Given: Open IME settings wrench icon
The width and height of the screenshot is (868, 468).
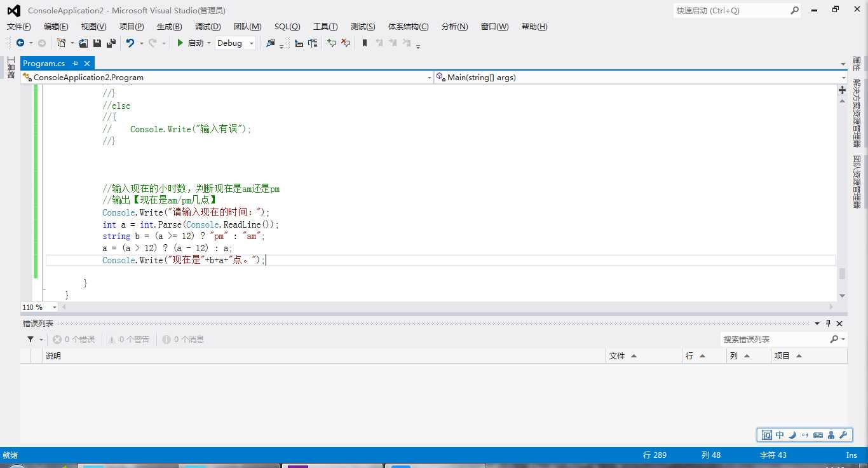Looking at the screenshot, I should (844, 436).
